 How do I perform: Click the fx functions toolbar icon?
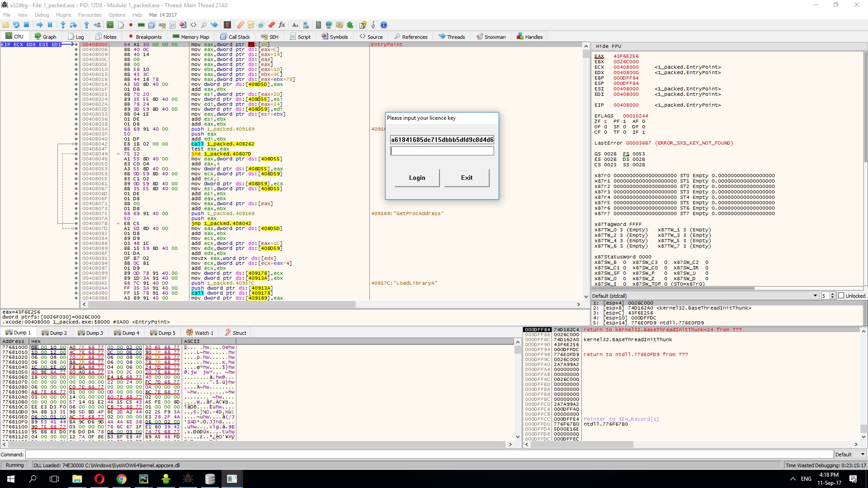click(x=282, y=25)
